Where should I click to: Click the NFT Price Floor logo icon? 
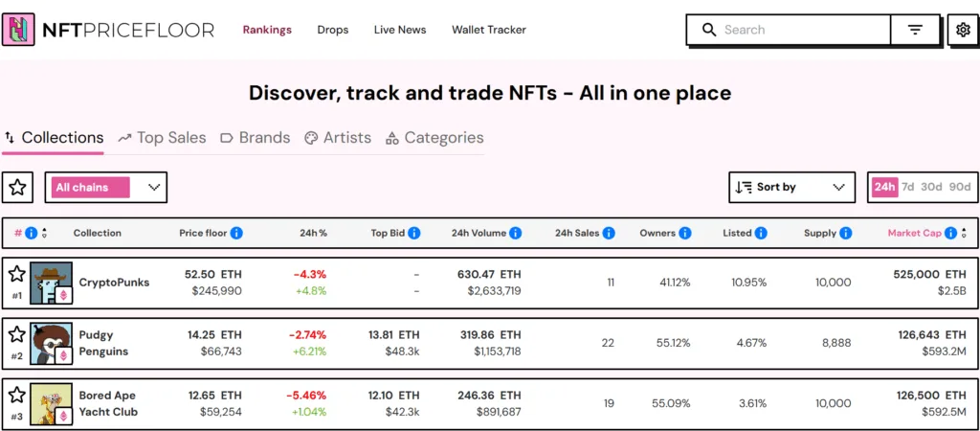(19, 30)
